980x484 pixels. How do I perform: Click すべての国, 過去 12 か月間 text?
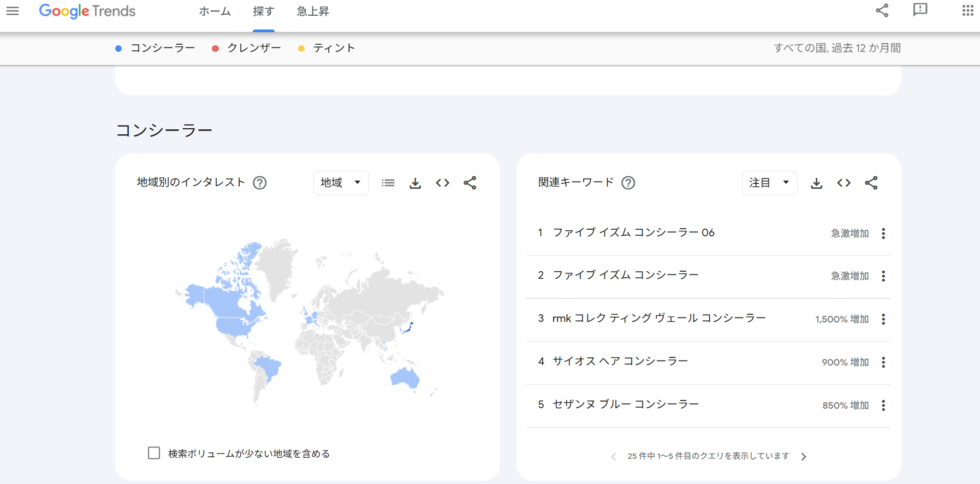tap(837, 48)
